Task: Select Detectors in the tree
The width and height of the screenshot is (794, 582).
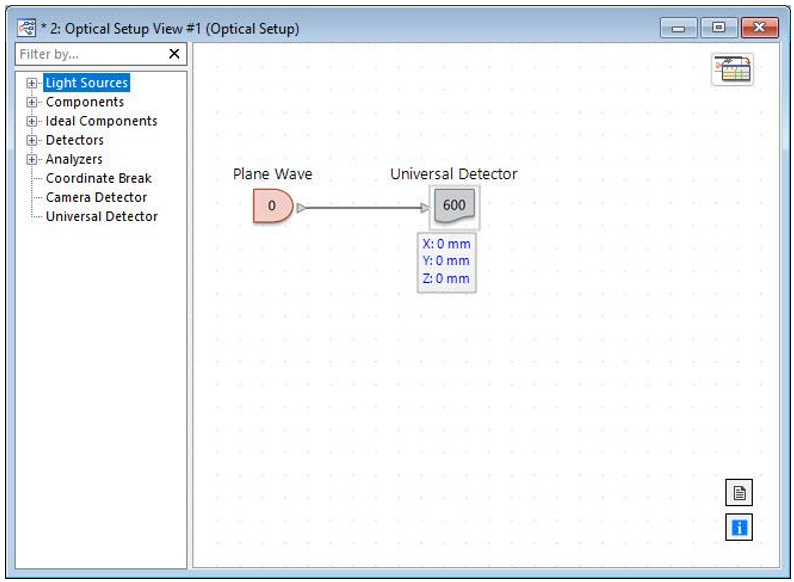Action: [74, 140]
